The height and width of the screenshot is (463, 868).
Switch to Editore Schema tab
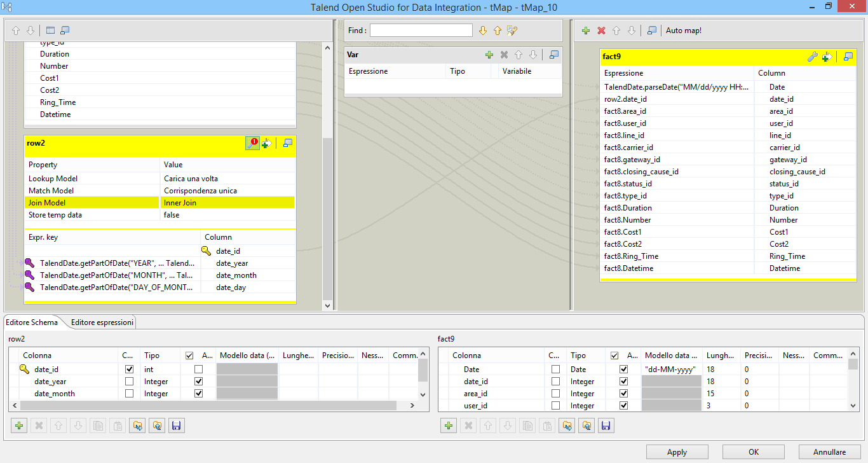click(x=32, y=322)
